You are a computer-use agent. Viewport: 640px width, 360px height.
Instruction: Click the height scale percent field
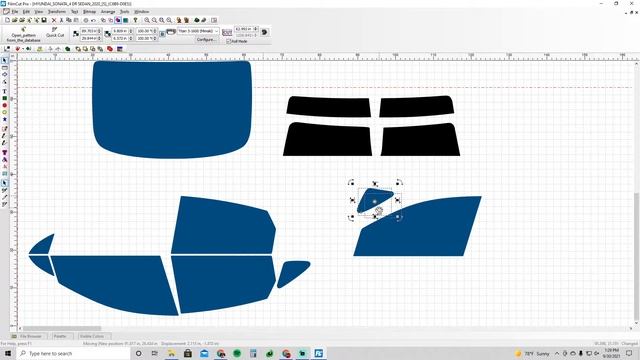tap(147, 38)
